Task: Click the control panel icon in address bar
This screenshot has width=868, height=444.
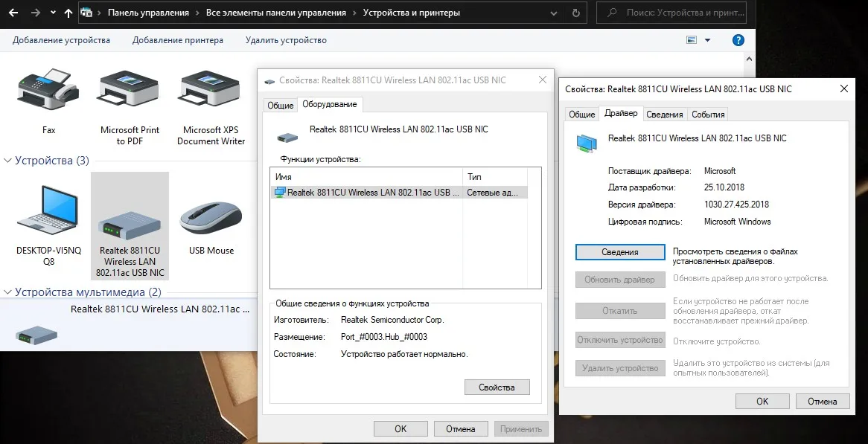Action: [86, 12]
